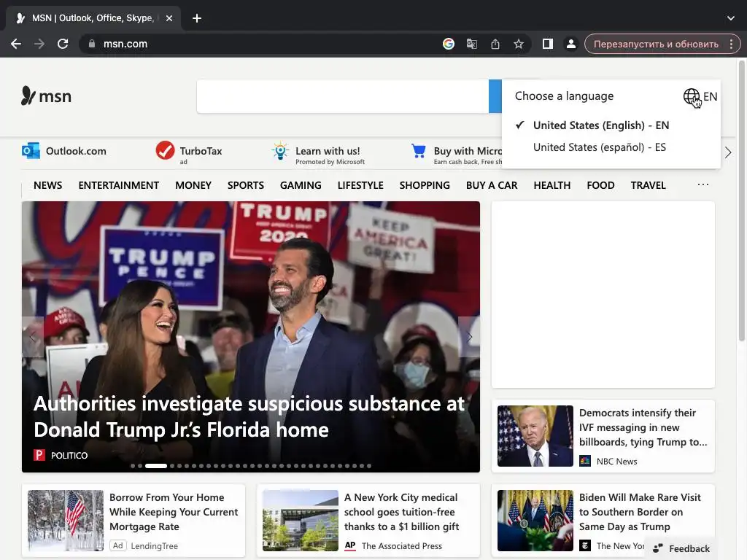747x560 pixels.
Task: Click the NBC News source label
Action: tap(616, 461)
